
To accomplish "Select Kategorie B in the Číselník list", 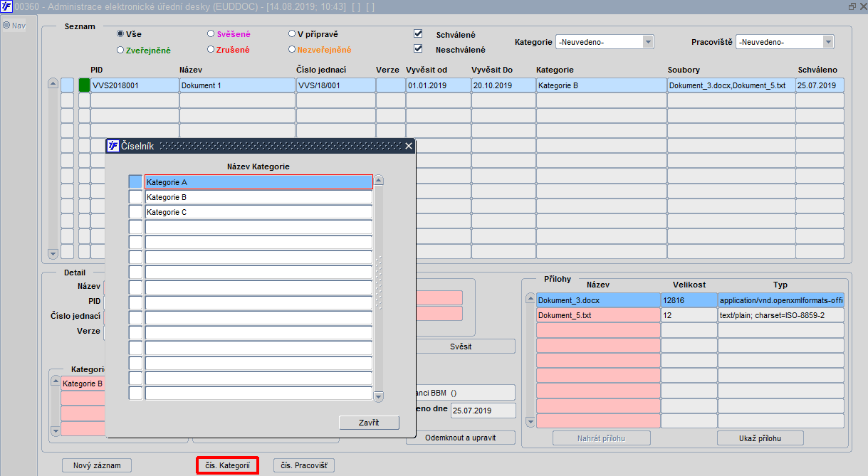I will point(258,197).
